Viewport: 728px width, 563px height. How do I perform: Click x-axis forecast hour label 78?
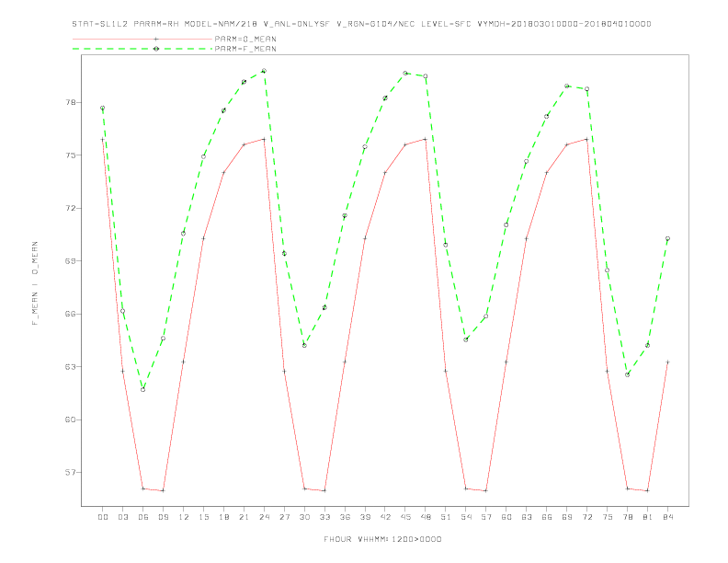pos(627,517)
